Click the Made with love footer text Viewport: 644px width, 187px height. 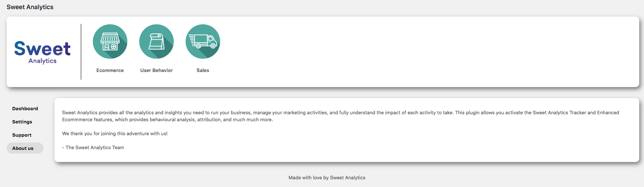click(x=327, y=177)
